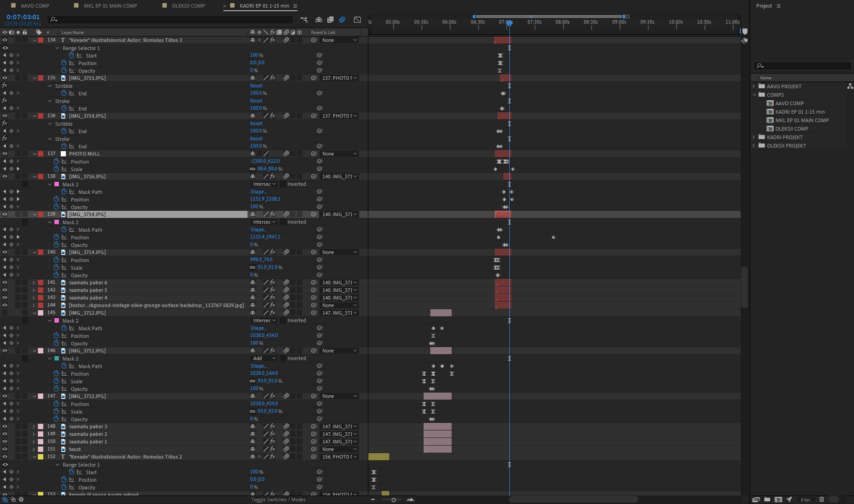Expand the KADRI PROJEKT folder

coord(754,137)
